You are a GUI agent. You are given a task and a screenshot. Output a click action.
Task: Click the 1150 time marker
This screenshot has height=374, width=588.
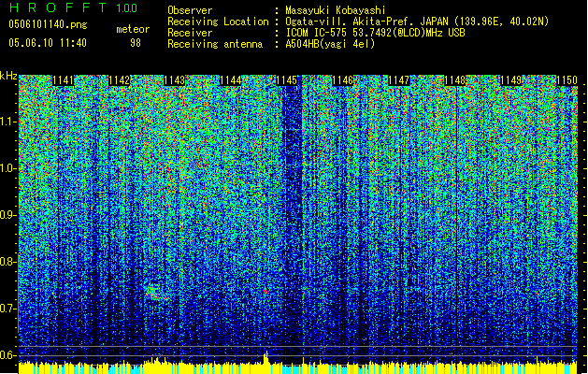pos(566,80)
